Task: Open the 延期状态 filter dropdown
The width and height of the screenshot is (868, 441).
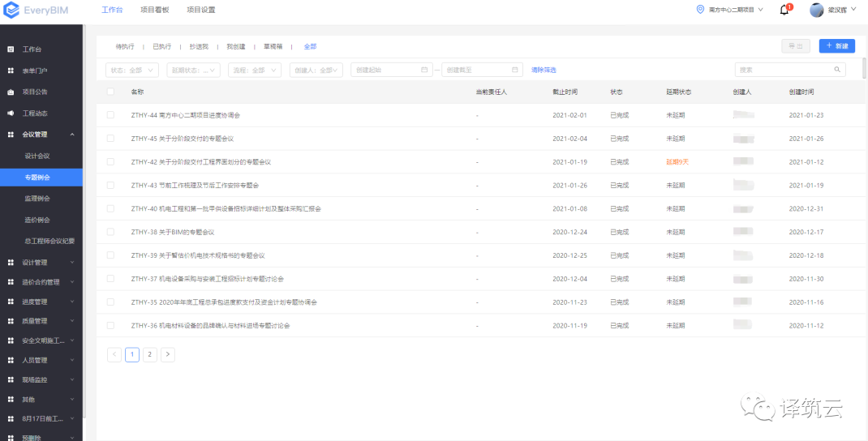Action: pyautogui.click(x=194, y=70)
